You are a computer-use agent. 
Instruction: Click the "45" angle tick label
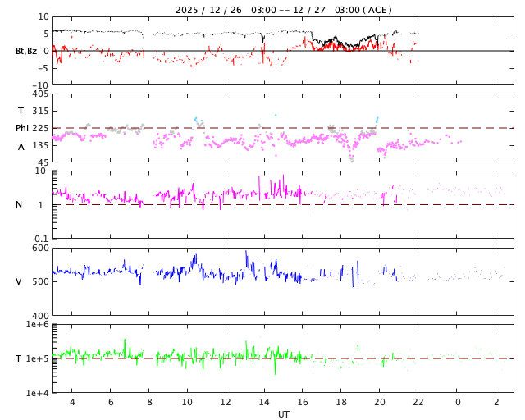tap(43, 162)
